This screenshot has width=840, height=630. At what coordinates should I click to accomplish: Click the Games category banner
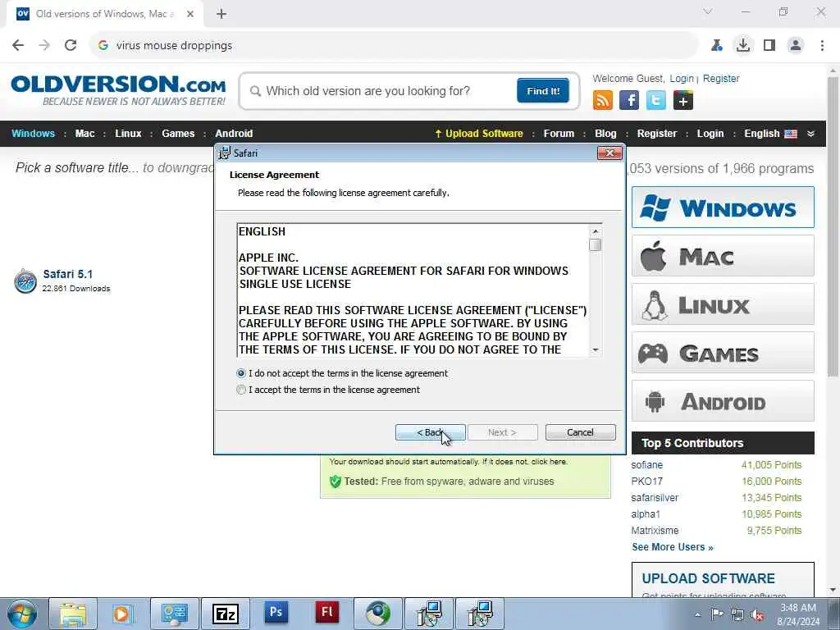(x=723, y=353)
